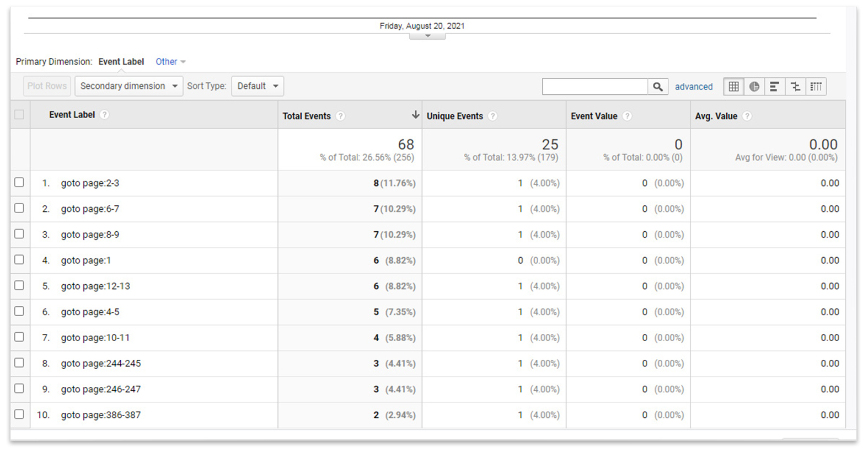Screen dimensions: 868x452
Task: Open the advanced filter link
Action: point(693,87)
